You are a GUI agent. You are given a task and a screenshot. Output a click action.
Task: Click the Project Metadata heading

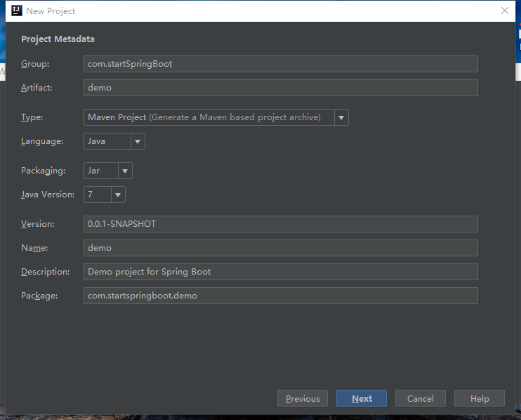[x=58, y=39]
